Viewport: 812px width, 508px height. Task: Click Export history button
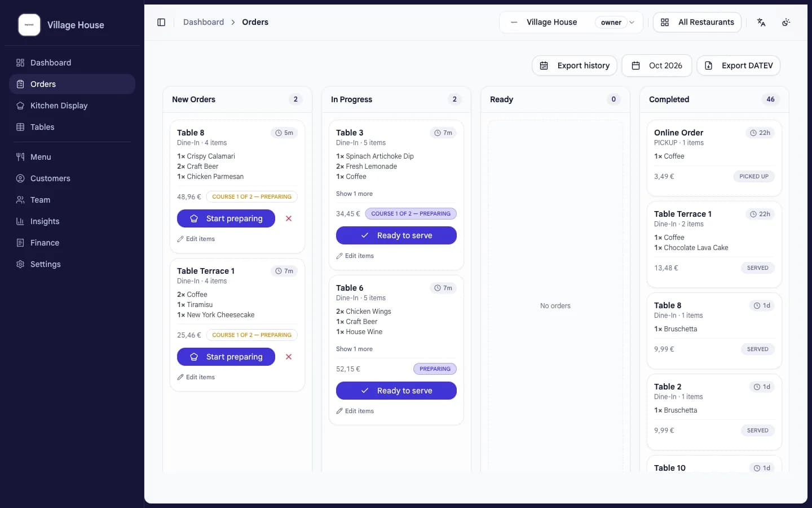click(x=575, y=65)
